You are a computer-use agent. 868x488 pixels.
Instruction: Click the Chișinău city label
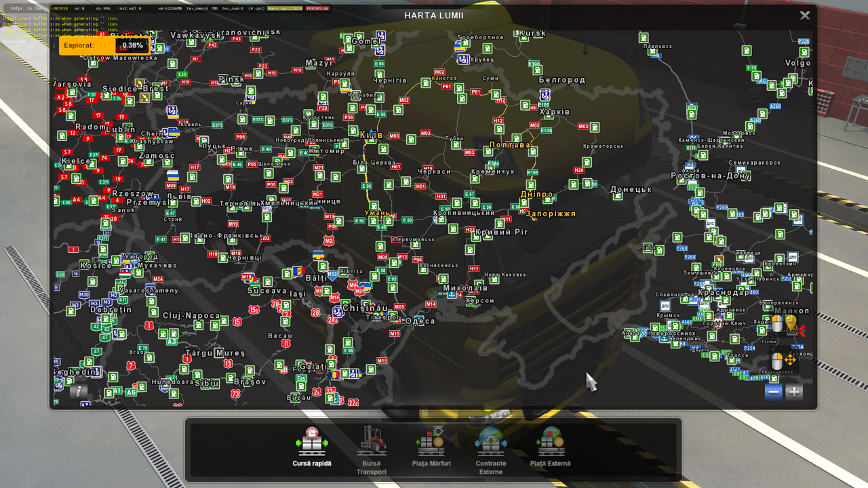[x=364, y=308]
